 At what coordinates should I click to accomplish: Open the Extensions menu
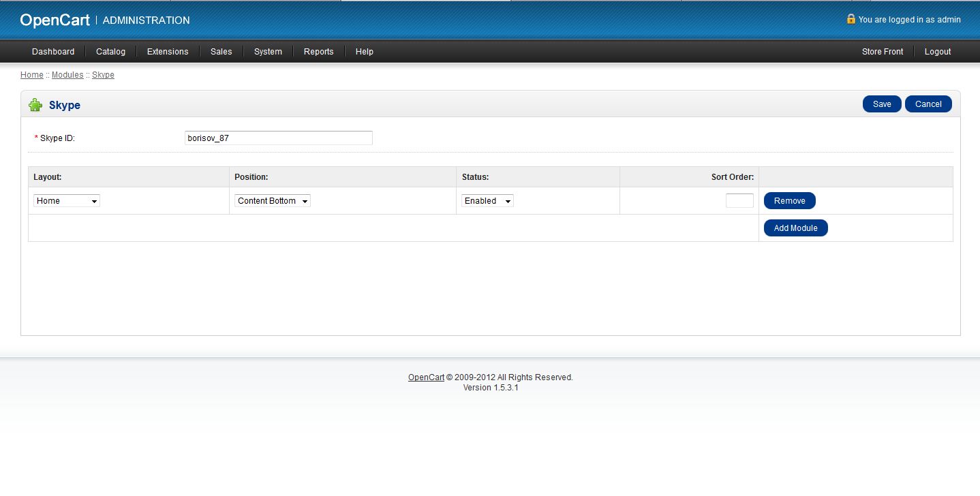pyautogui.click(x=168, y=52)
